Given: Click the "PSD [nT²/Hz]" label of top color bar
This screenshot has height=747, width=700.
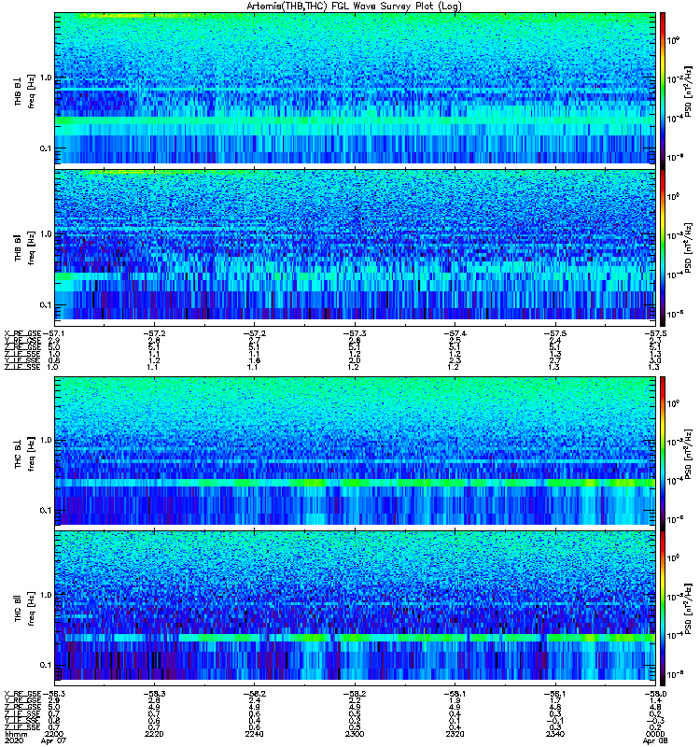Looking at the screenshot, I should coord(688,91).
